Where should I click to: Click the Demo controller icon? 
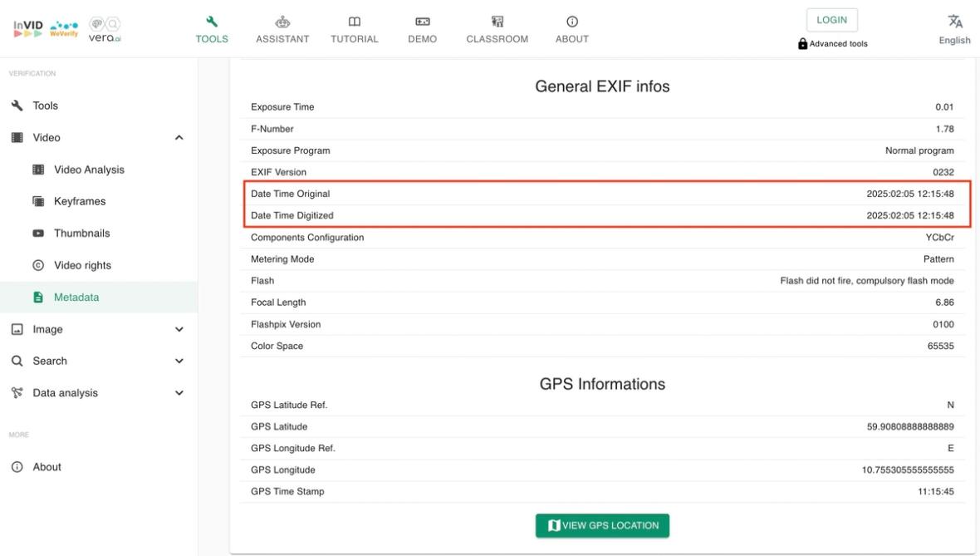[x=423, y=22]
